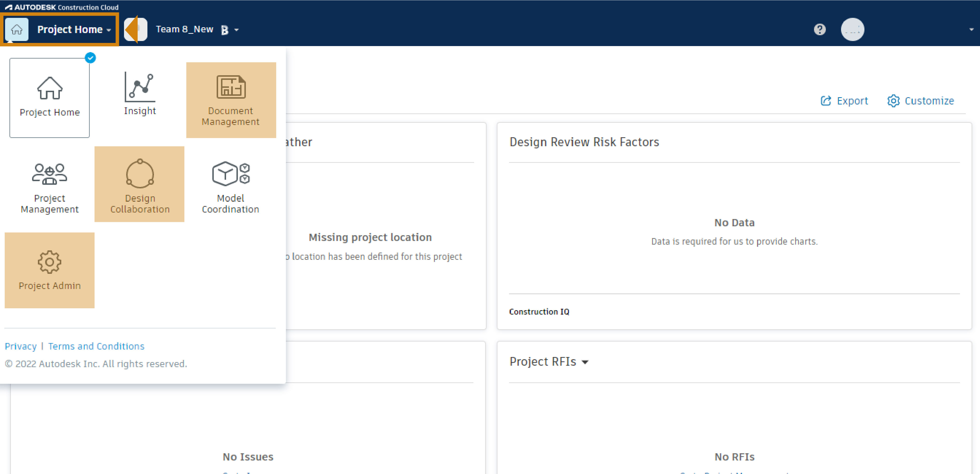The height and width of the screenshot is (474, 980).
Task: Open Project Management module
Action: (49, 184)
